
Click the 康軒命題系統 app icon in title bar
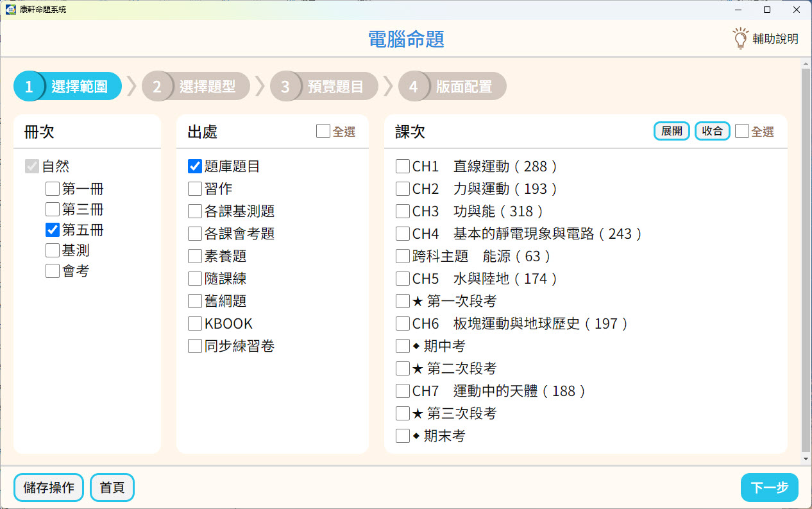tap(10, 10)
